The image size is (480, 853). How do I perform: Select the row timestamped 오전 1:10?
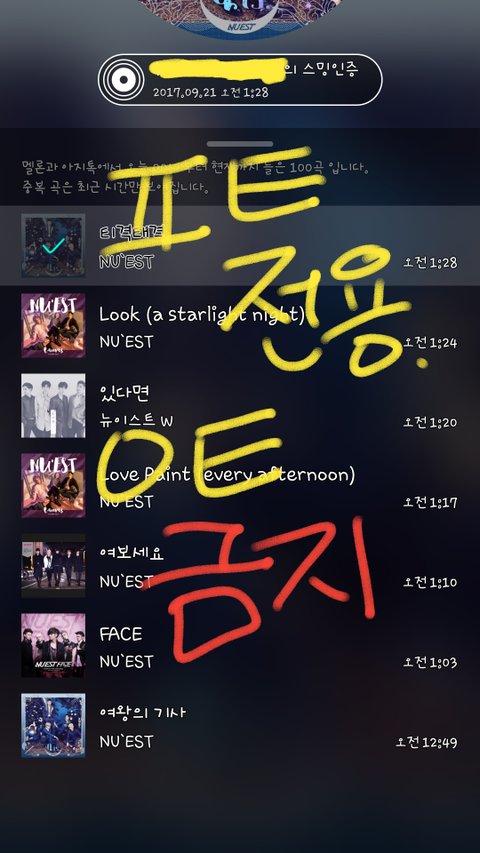click(240, 565)
